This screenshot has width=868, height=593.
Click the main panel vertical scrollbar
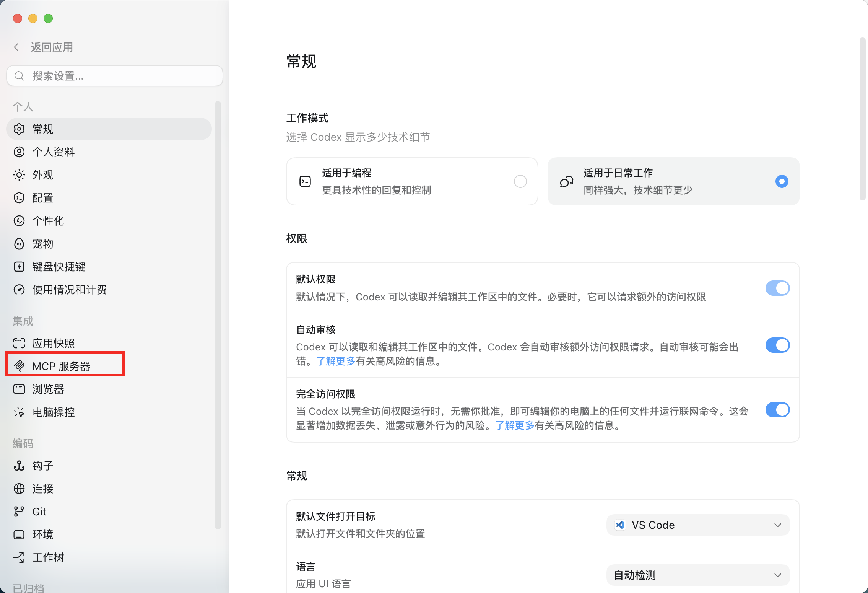(x=862, y=119)
